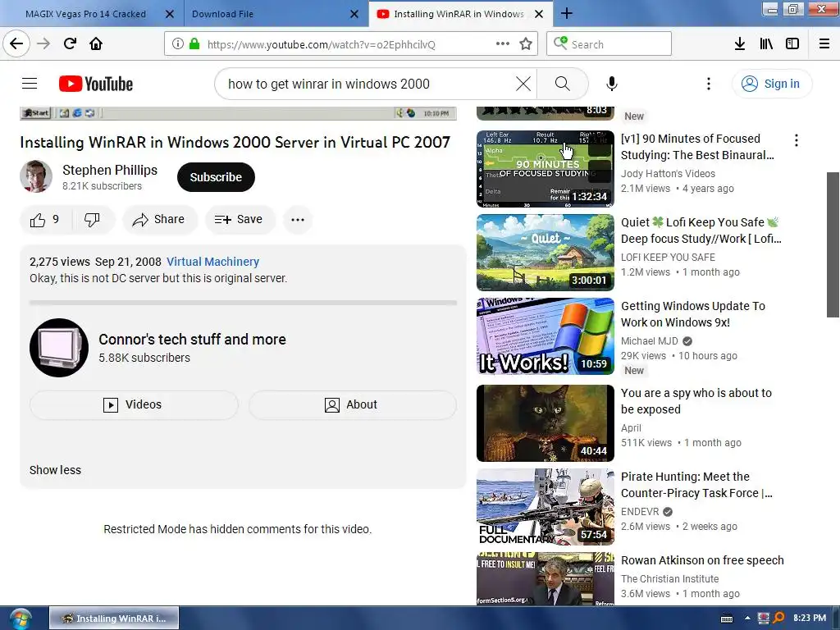Open the Firefox hamburger menu

(824, 43)
